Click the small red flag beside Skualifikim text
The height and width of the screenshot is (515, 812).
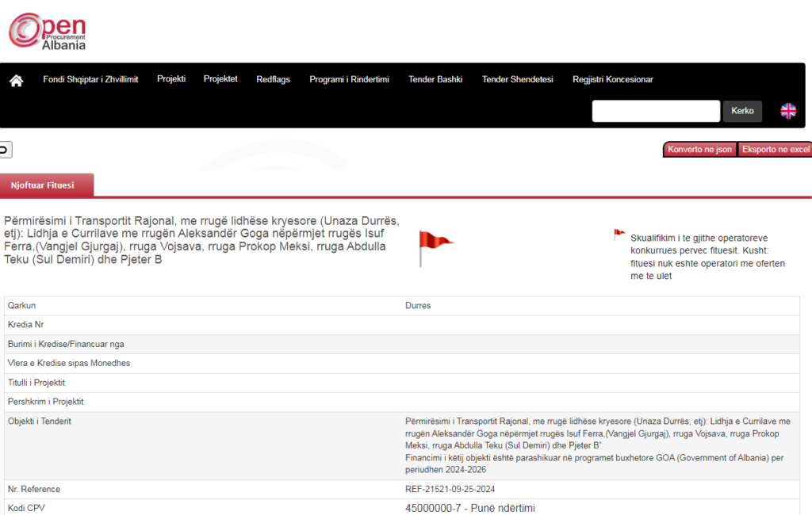click(x=619, y=235)
